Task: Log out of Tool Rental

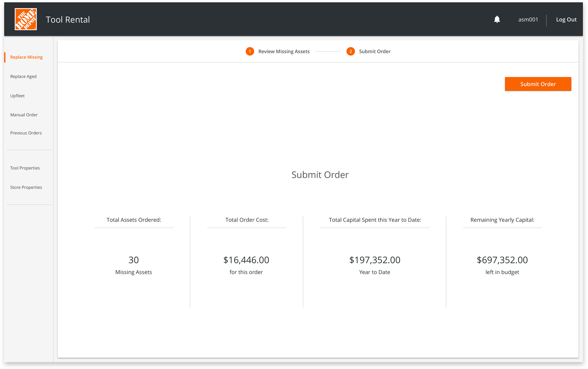Action: click(x=566, y=19)
